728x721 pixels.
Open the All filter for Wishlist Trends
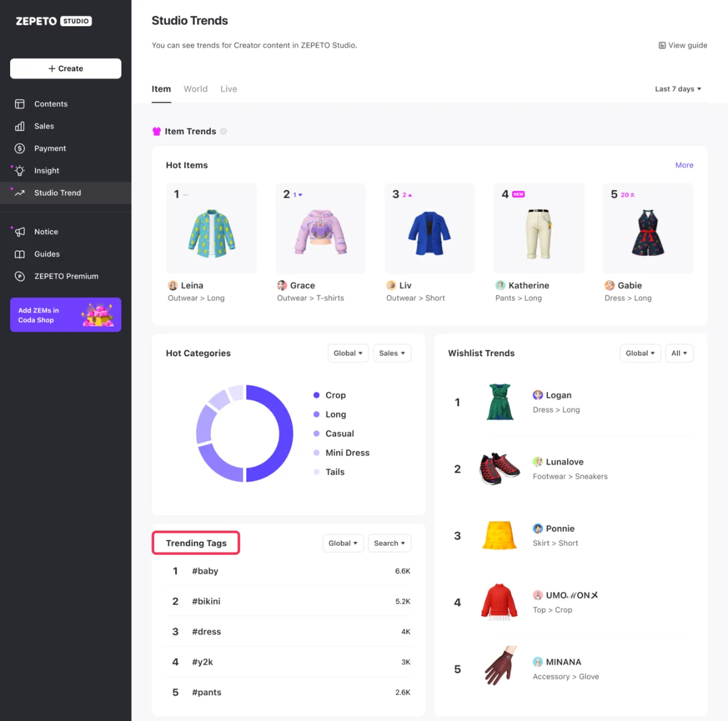pyautogui.click(x=679, y=353)
